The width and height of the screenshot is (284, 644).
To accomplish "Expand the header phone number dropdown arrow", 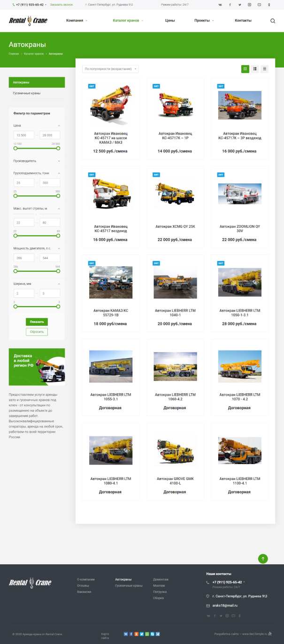I will 46,5.
